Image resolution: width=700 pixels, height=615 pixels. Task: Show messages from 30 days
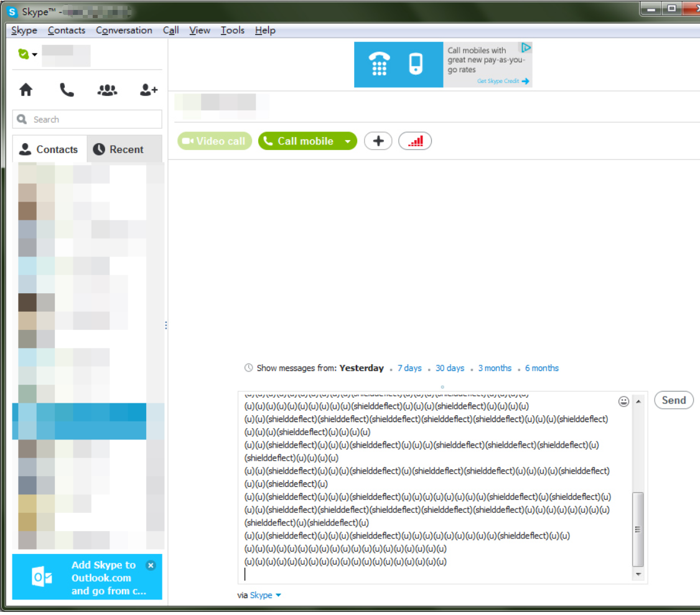pyautogui.click(x=450, y=368)
